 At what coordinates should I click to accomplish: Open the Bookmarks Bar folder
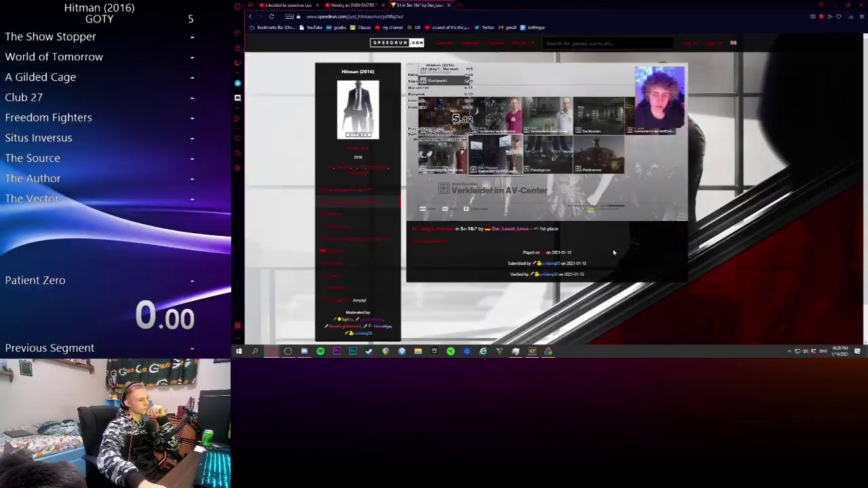click(273, 28)
